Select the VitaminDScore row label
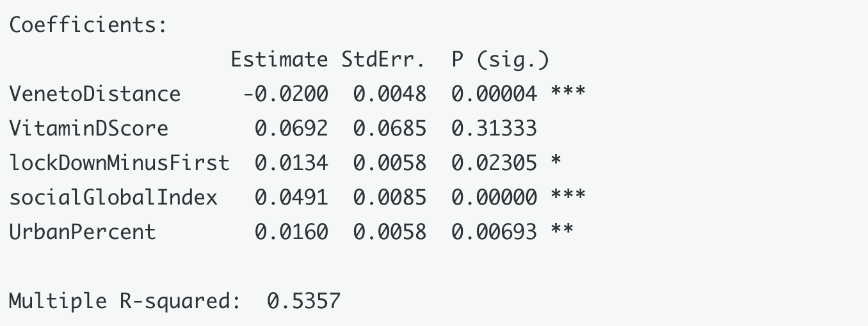The image size is (868, 326). pos(88,128)
